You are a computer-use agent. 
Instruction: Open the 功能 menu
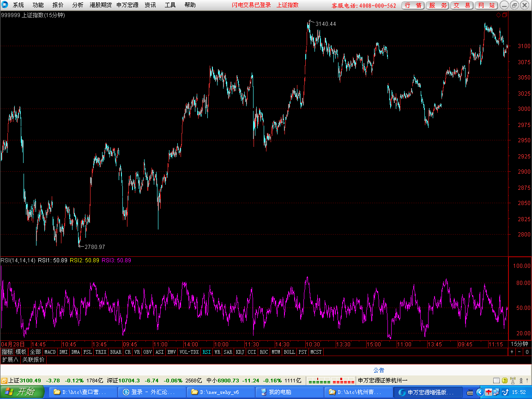tap(38, 5)
